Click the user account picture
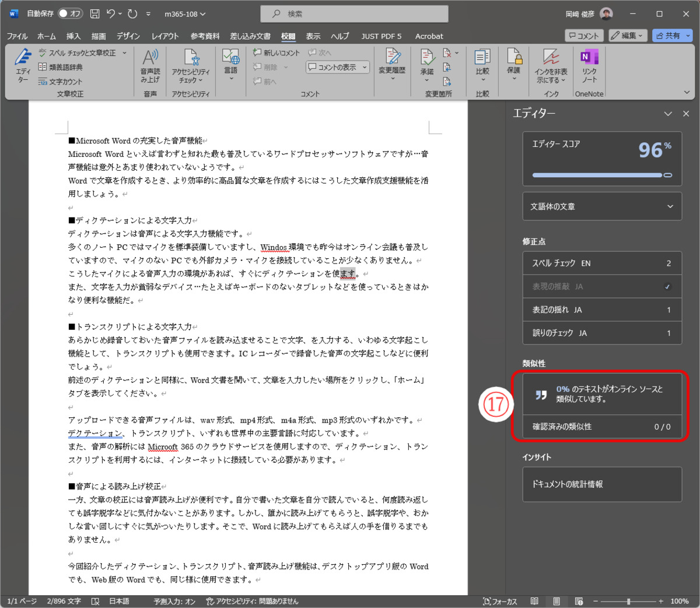Screen dimensions: 700x608 point(606,14)
